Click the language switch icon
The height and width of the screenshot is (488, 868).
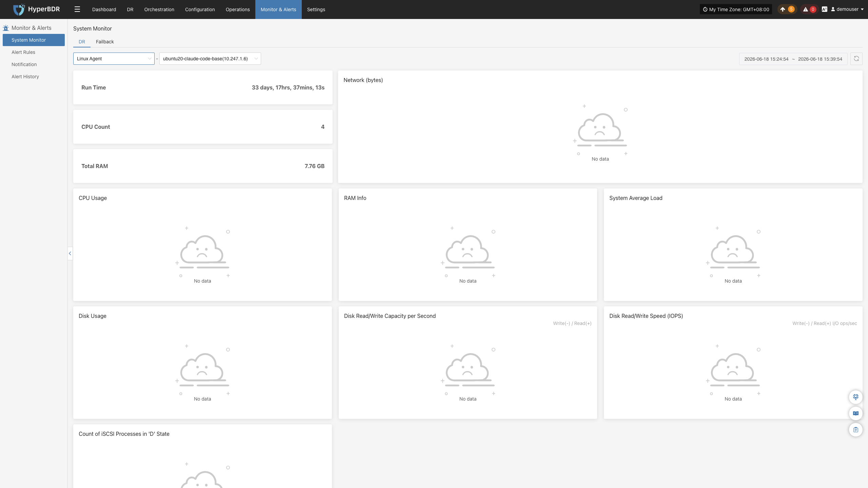point(825,9)
